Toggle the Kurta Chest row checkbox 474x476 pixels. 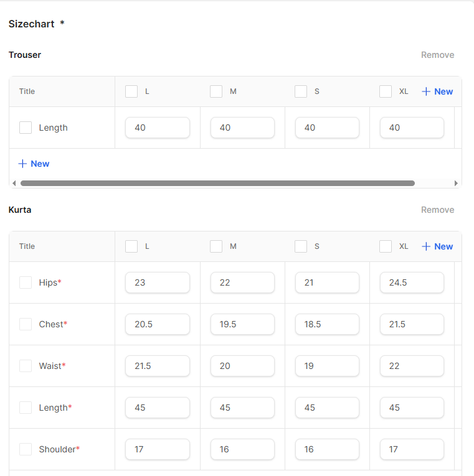26,324
